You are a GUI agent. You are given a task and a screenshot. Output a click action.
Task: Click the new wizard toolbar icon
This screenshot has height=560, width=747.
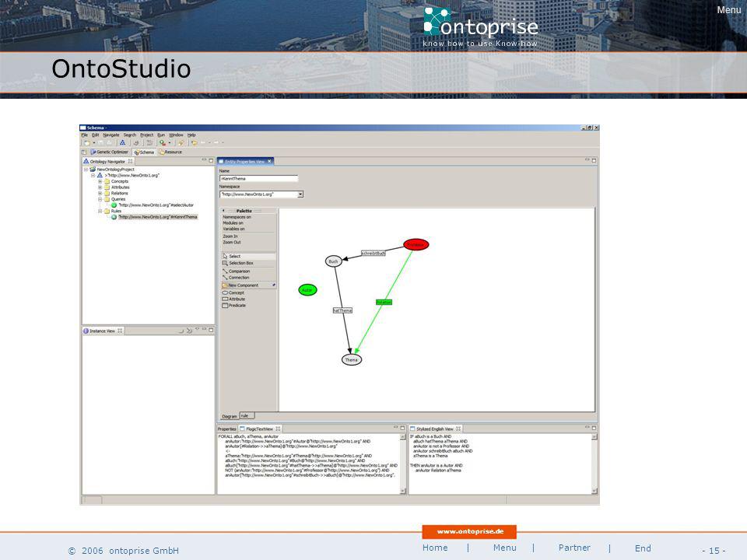click(86, 142)
